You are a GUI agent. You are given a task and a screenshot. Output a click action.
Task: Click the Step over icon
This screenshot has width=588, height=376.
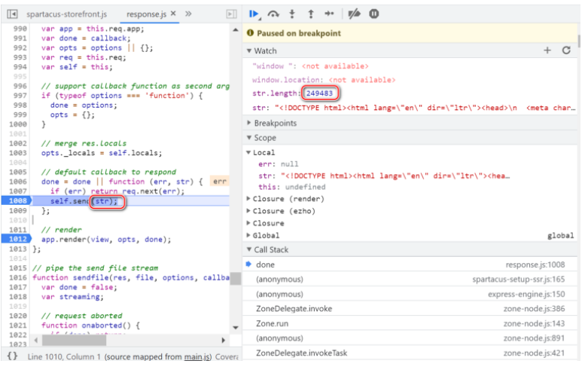(274, 14)
